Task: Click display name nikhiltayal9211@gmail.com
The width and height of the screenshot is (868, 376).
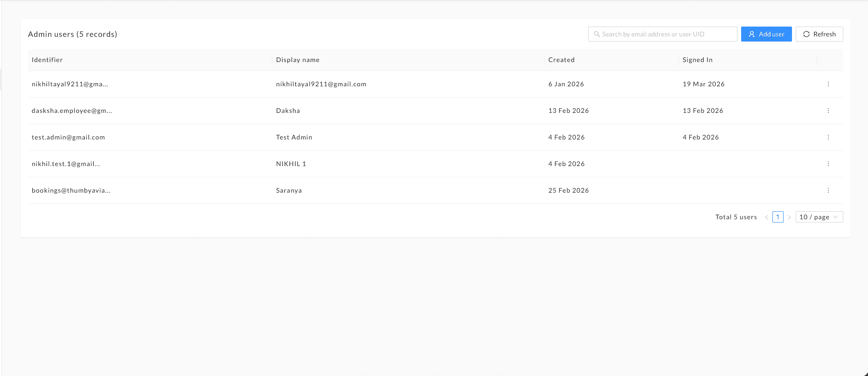Action: point(321,84)
